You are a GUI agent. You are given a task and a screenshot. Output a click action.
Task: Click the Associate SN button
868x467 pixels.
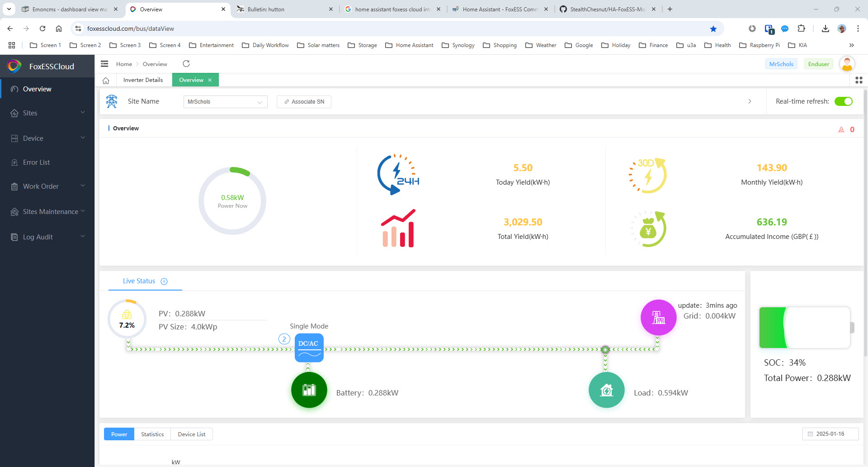tap(304, 102)
